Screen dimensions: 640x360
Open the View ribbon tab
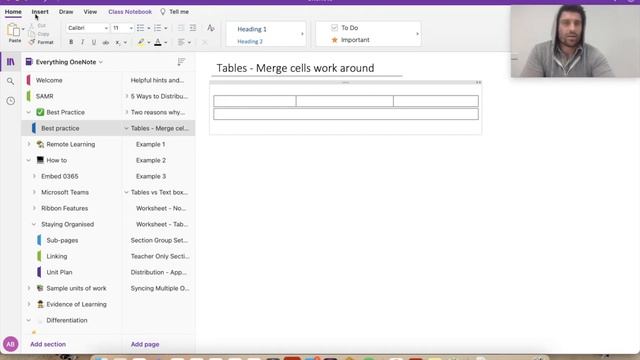[90, 12]
